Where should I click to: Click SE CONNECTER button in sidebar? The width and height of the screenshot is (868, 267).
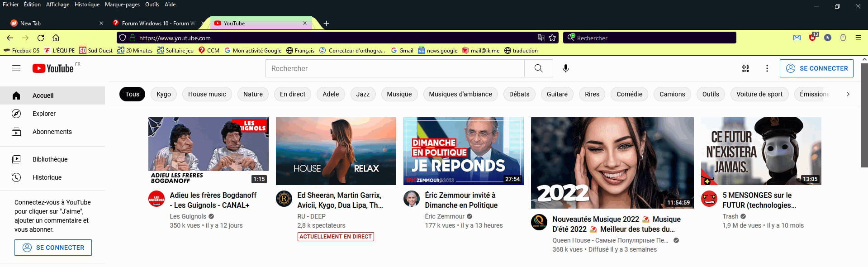[53, 248]
